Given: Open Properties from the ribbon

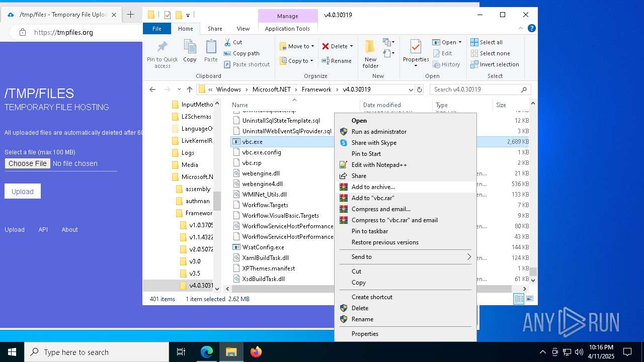Looking at the screenshot, I should 416,54.
